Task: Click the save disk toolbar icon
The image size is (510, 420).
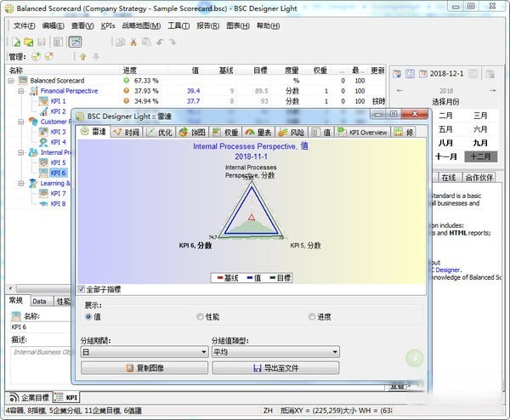Action: 42,42
